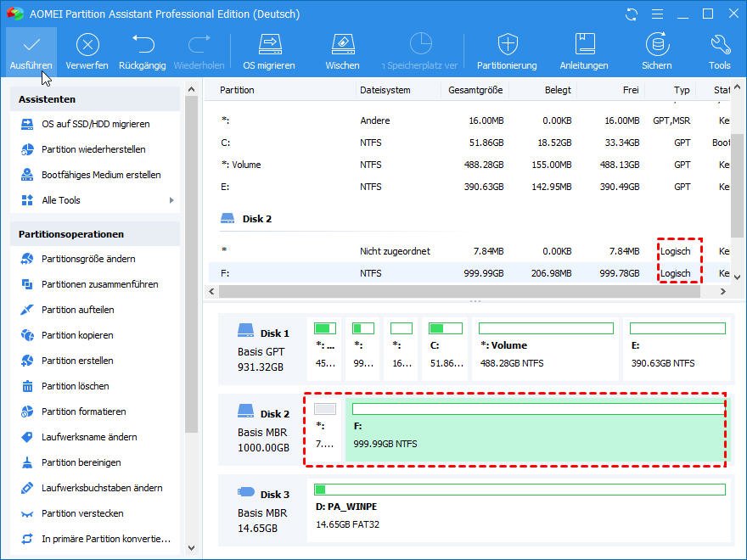Click partition list scroll-right arrow
Image resolution: width=747 pixels, height=560 pixels.
723,291
